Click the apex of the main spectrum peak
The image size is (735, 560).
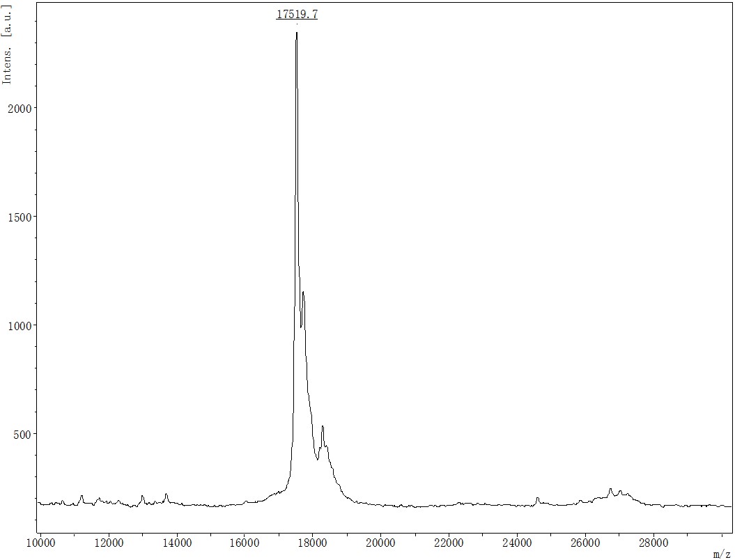point(297,33)
